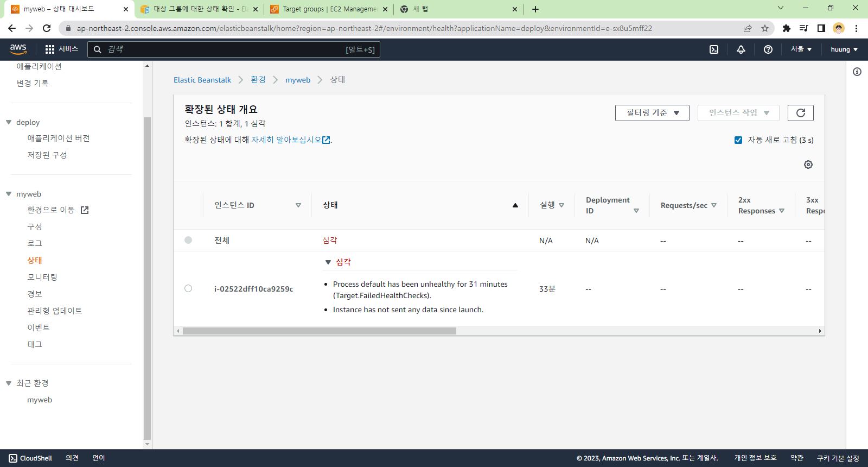Click the external link icon next to 환경으로 이동
868x467 pixels.
[85, 210]
